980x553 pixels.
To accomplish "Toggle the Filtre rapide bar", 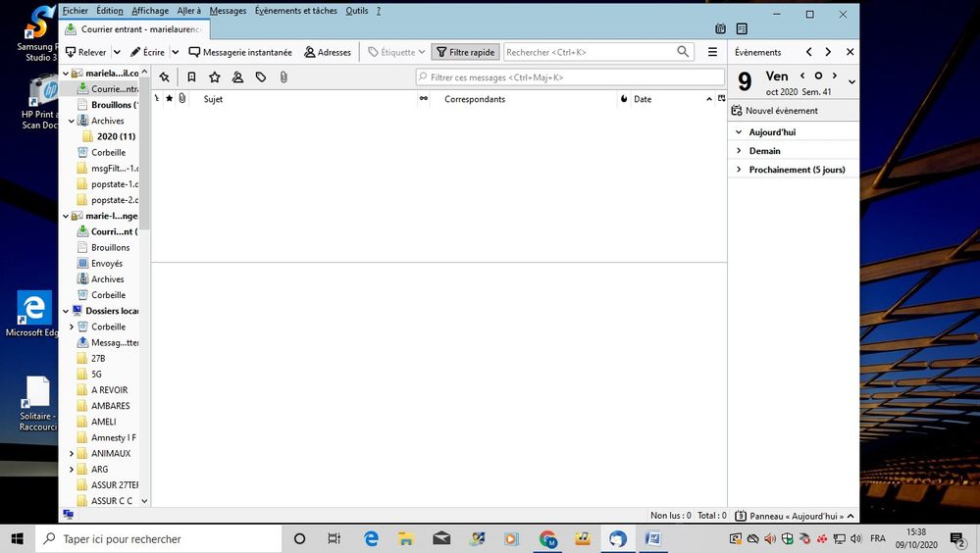I will pyautogui.click(x=465, y=52).
